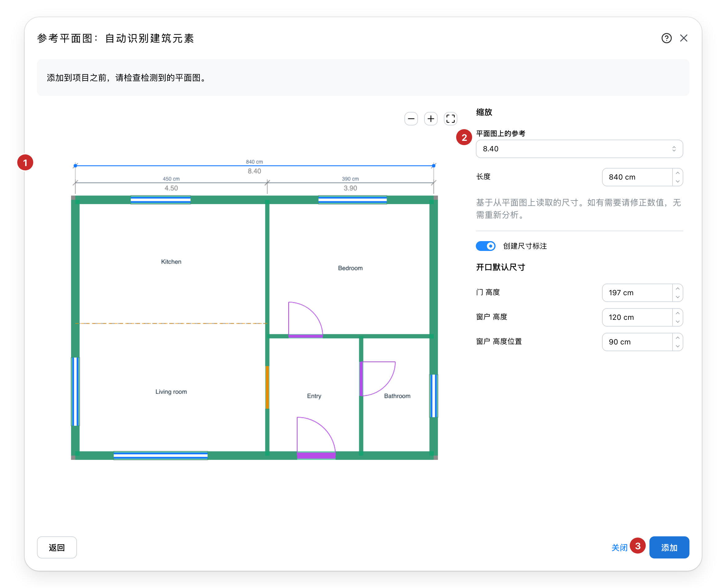
Task: Toggle the create dimension annotations switch
Action: point(485,246)
